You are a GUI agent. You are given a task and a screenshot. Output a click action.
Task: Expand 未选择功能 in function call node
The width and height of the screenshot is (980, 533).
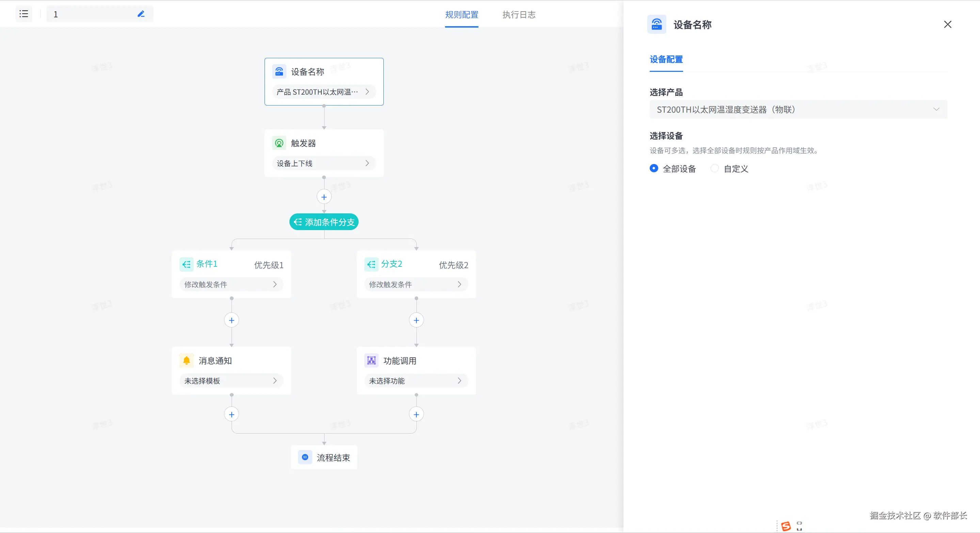click(416, 381)
